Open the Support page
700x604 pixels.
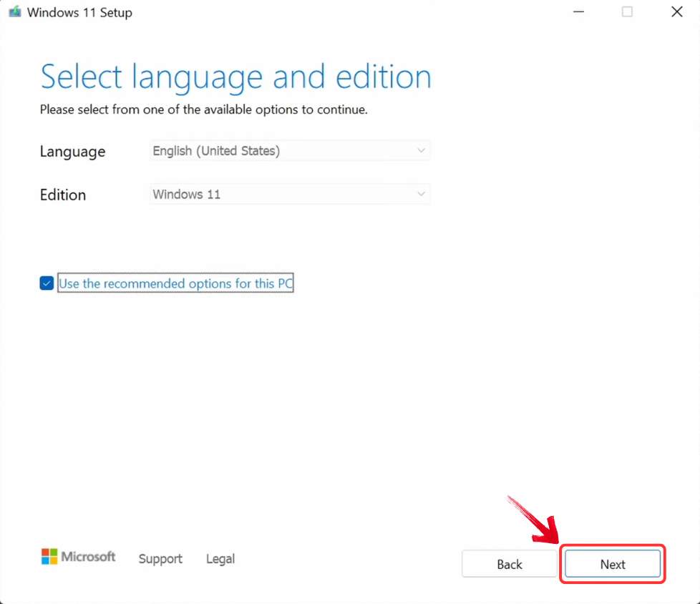(160, 559)
